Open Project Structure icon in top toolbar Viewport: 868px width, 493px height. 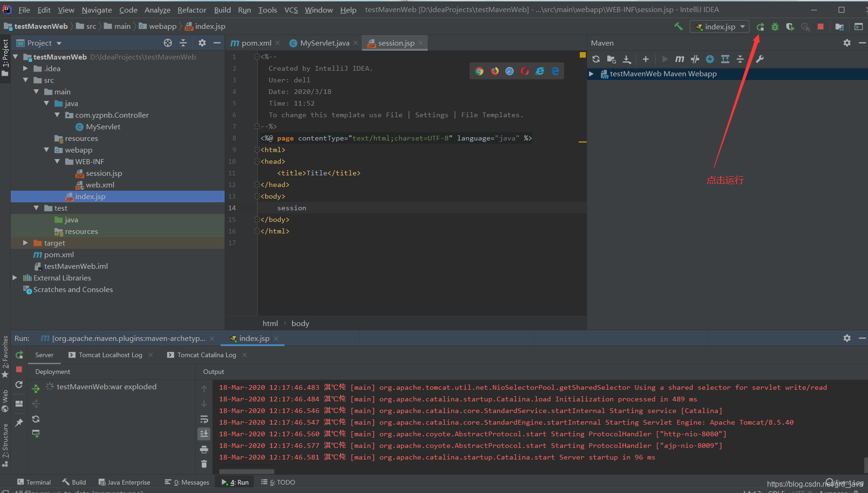[840, 27]
